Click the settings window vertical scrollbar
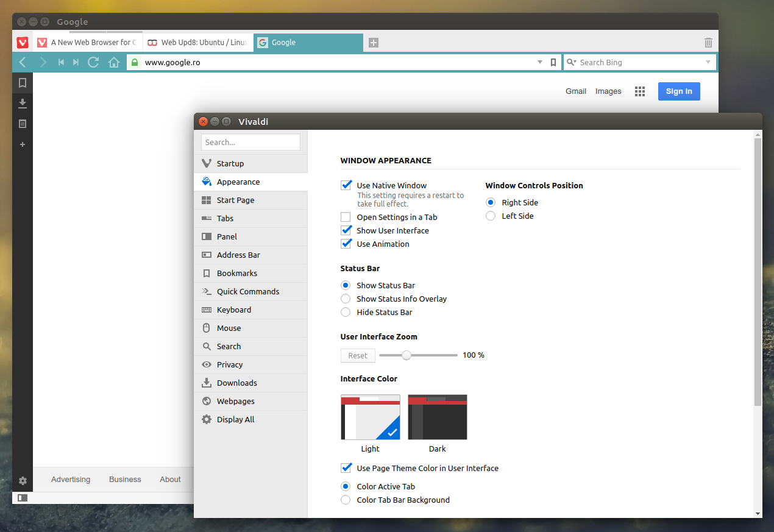This screenshot has height=532, width=774. tap(758, 272)
